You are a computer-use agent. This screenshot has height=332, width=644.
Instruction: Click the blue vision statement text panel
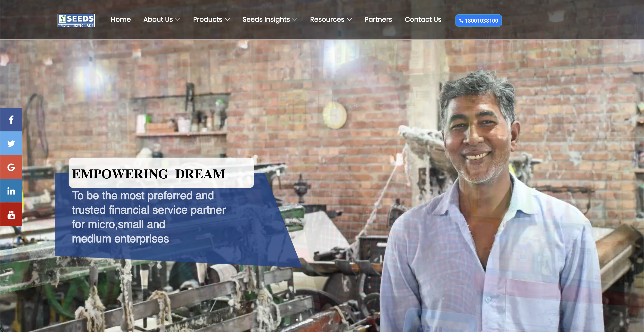pyautogui.click(x=148, y=217)
